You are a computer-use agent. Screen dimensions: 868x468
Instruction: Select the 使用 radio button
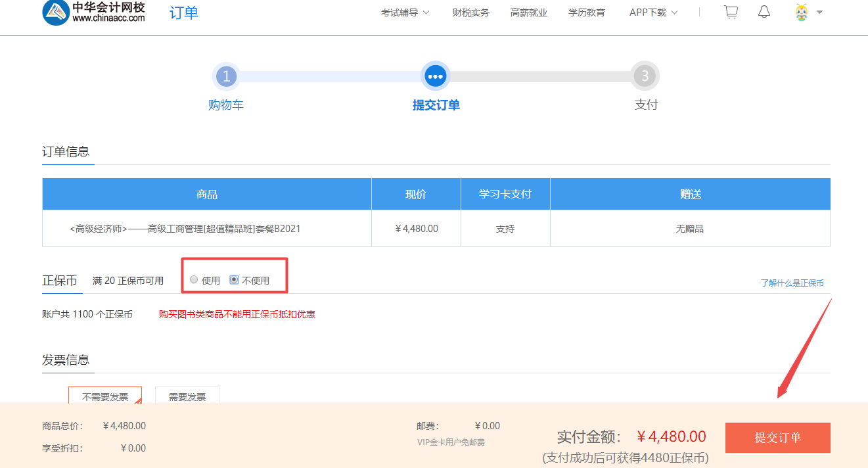tap(194, 279)
